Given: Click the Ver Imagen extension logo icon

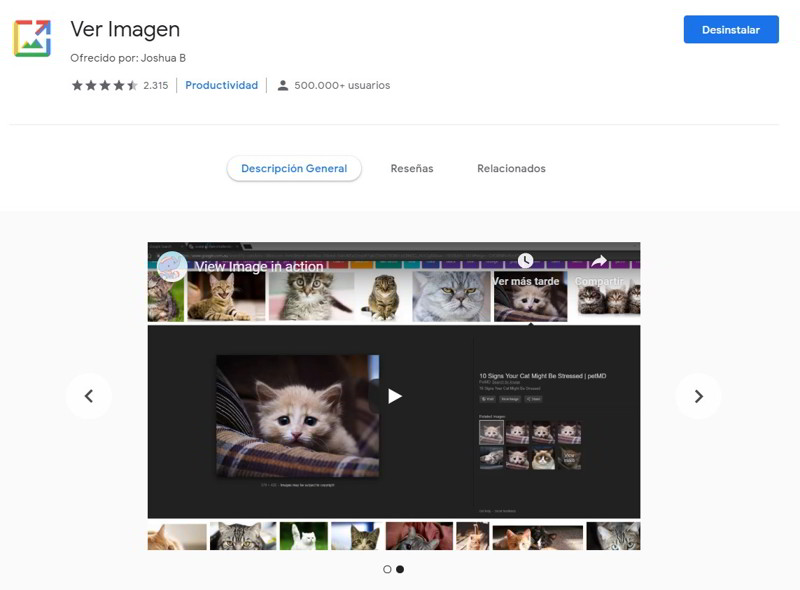Looking at the screenshot, I should point(32,39).
